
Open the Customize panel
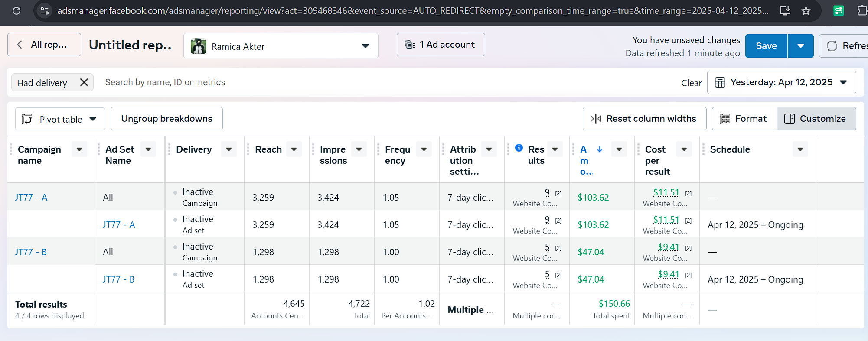pyautogui.click(x=816, y=119)
